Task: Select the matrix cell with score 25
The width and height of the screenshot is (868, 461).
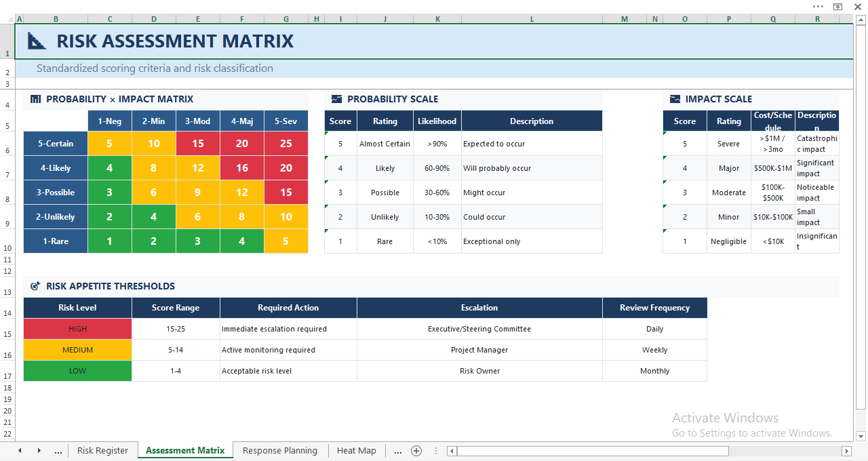Action: 286,144
